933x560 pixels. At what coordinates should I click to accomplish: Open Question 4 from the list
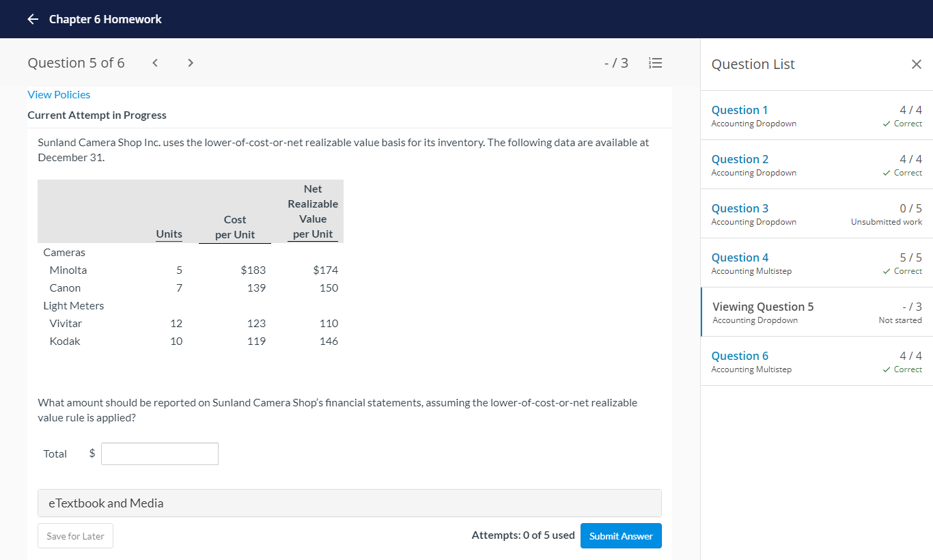pos(740,257)
